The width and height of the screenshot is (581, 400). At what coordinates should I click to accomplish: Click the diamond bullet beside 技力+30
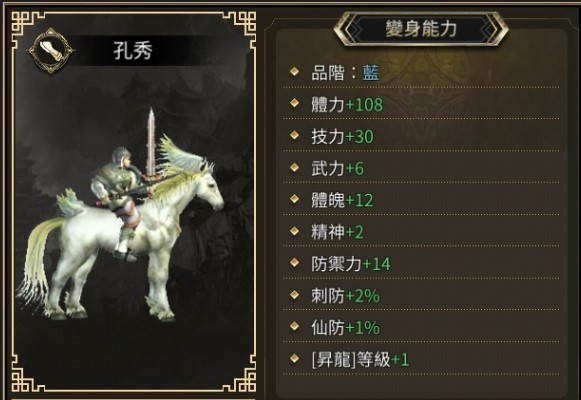click(x=295, y=135)
